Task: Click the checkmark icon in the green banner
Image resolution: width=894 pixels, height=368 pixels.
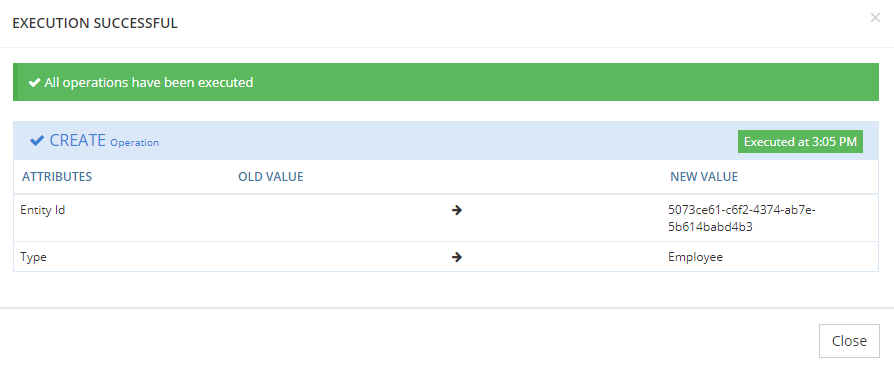Action: point(34,83)
